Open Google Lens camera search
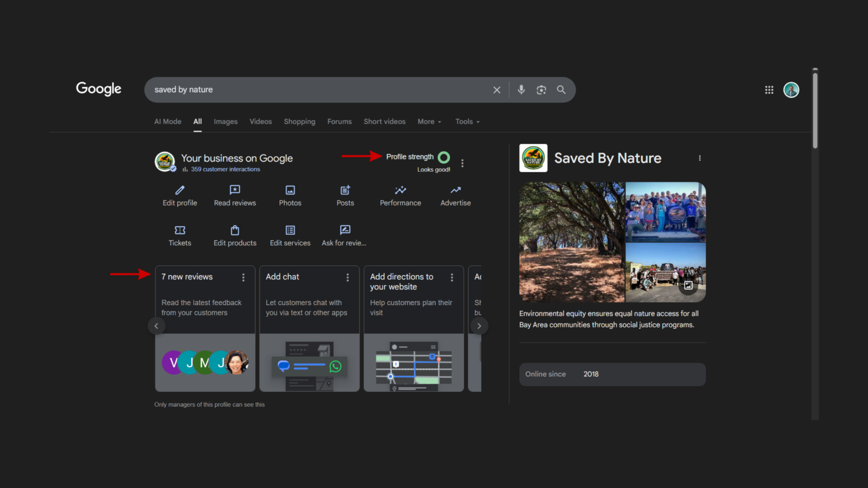The width and height of the screenshot is (868, 488). pos(541,89)
